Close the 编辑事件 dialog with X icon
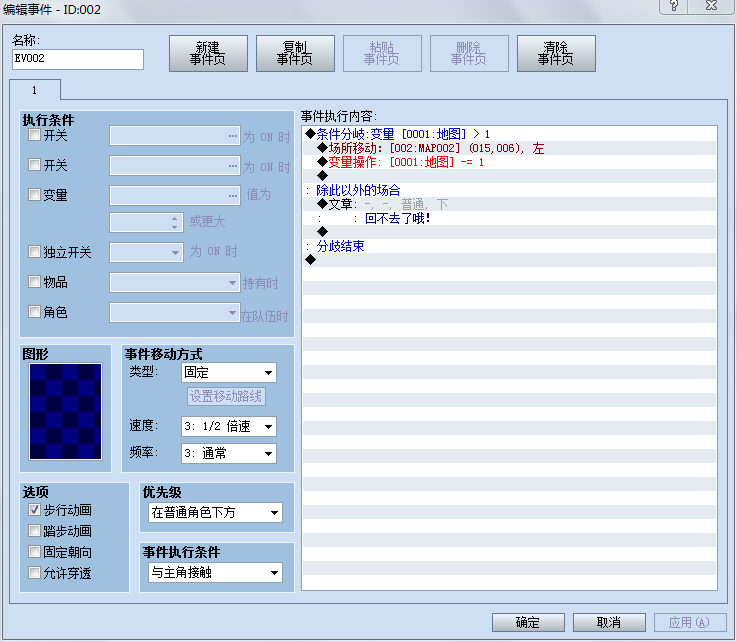Viewport: 737px width, 642px height. [711, 6]
